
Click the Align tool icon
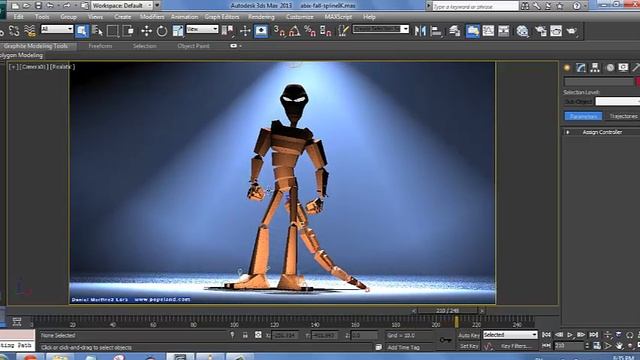(x=436, y=31)
